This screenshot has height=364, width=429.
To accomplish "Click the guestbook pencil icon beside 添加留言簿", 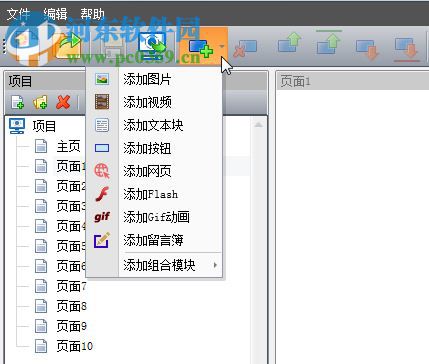I will tap(102, 240).
